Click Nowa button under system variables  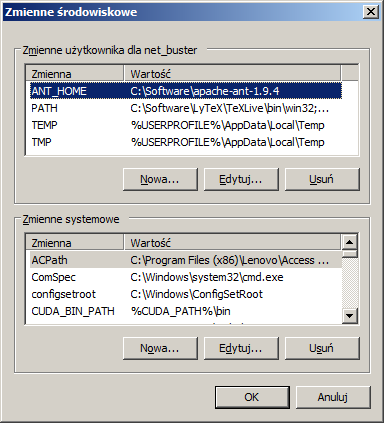point(160,348)
